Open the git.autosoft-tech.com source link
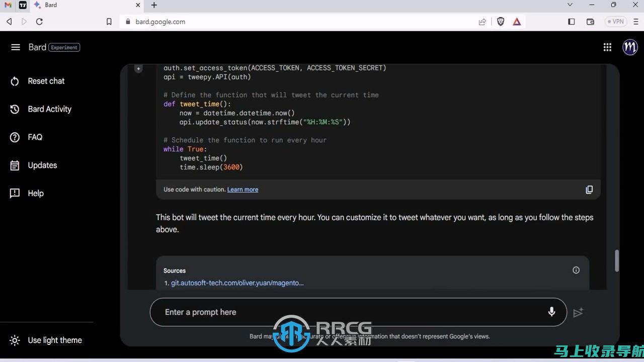The width and height of the screenshot is (644, 362). pyautogui.click(x=237, y=283)
